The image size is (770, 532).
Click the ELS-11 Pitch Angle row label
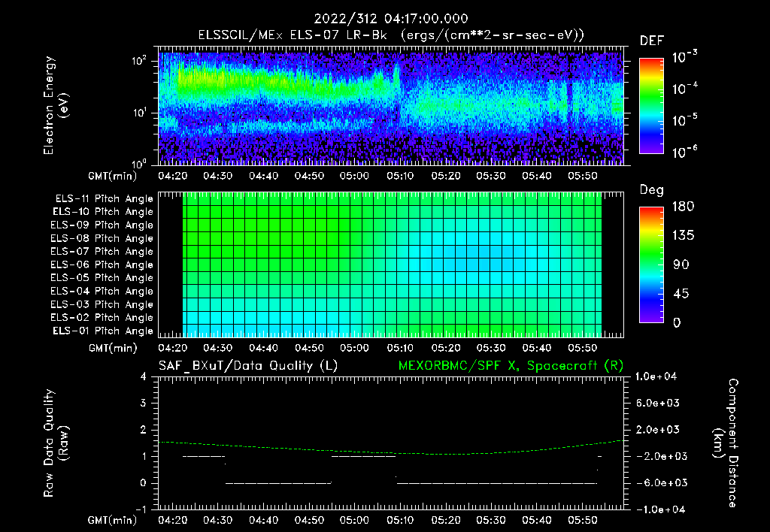(x=104, y=199)
